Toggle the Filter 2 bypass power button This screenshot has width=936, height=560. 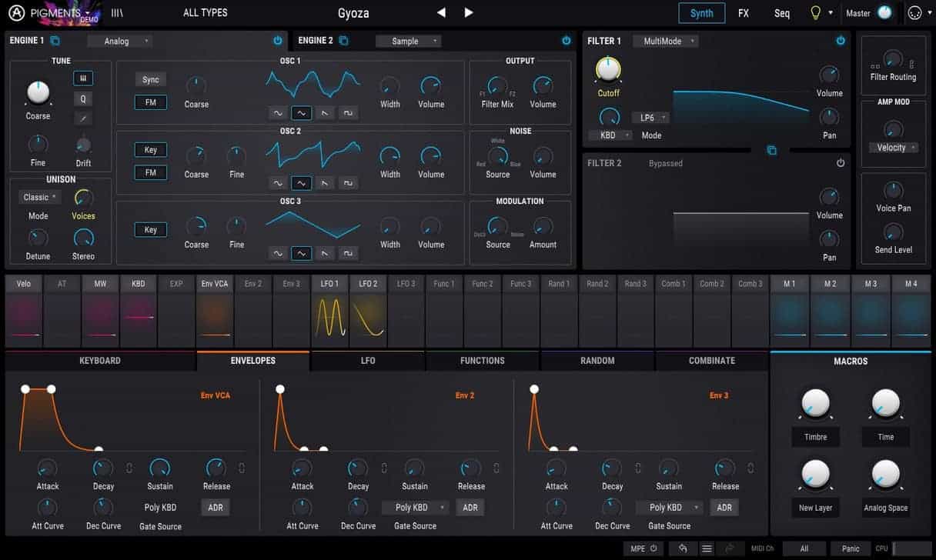pos(841,163)
